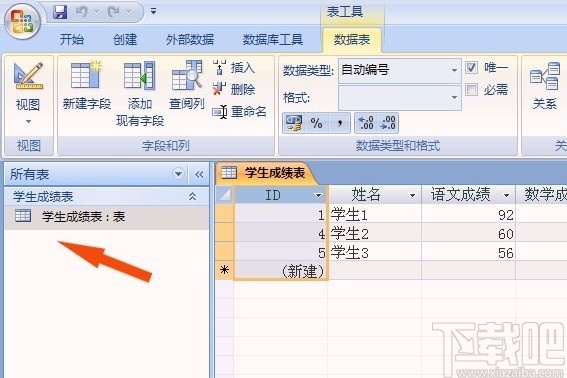Select the 数据表 ribbon tab

click(352, 39)
